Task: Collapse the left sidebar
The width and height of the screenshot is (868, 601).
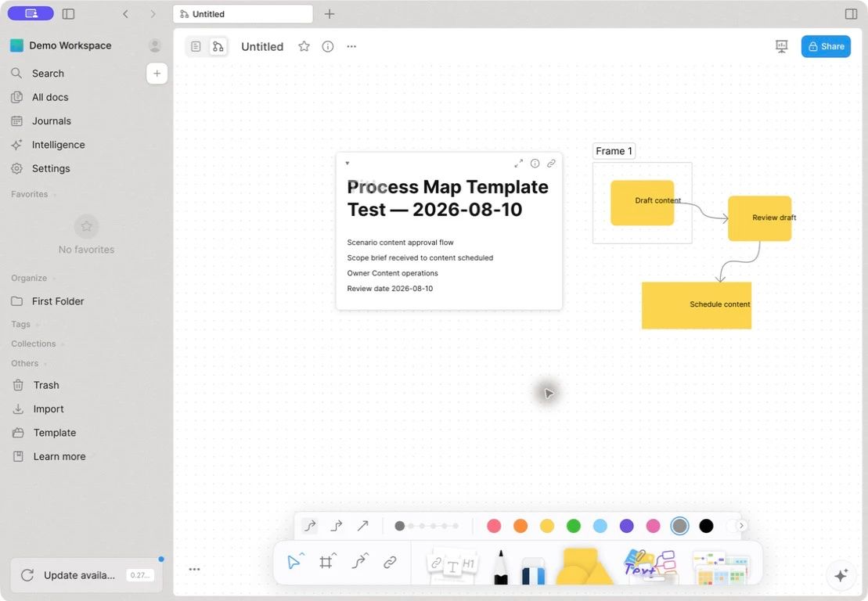Action: 69,14
